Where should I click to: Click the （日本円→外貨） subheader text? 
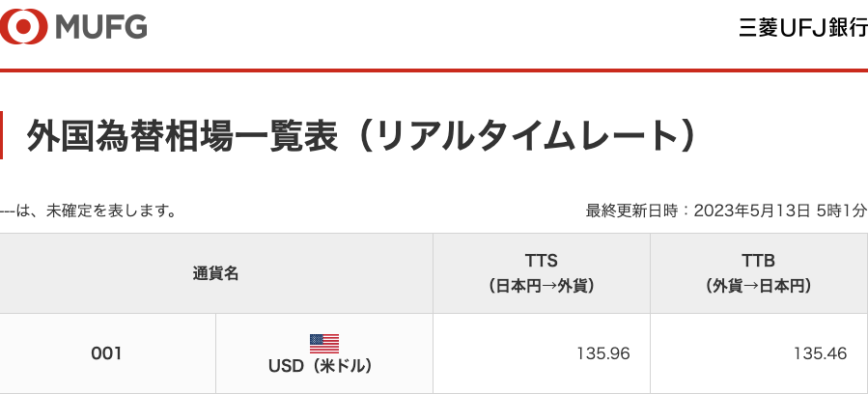(542, 286)
